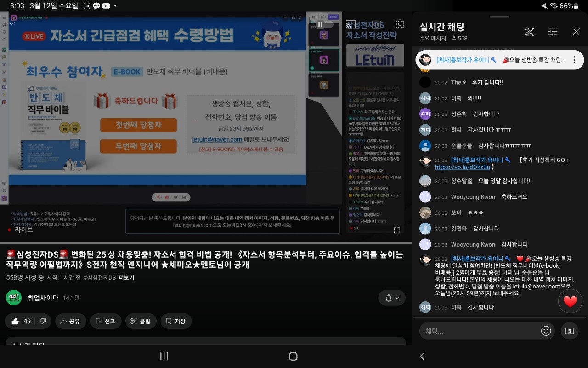Dislike the video with thumbs down
The image size is (588, 368).
pyautogui.click(x=43, y=321)
